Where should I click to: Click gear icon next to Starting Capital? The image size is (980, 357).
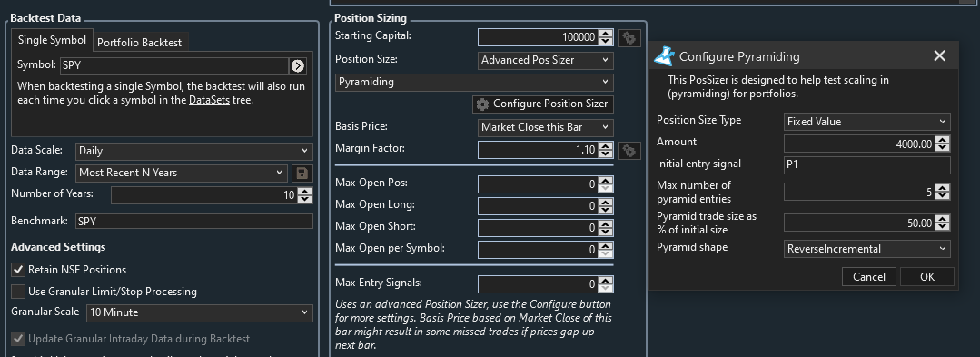point(629,38)
